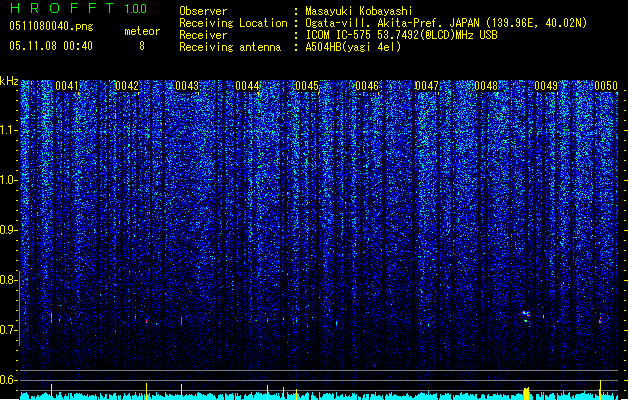Click the 0045 time marker

[x=307, y=86]
